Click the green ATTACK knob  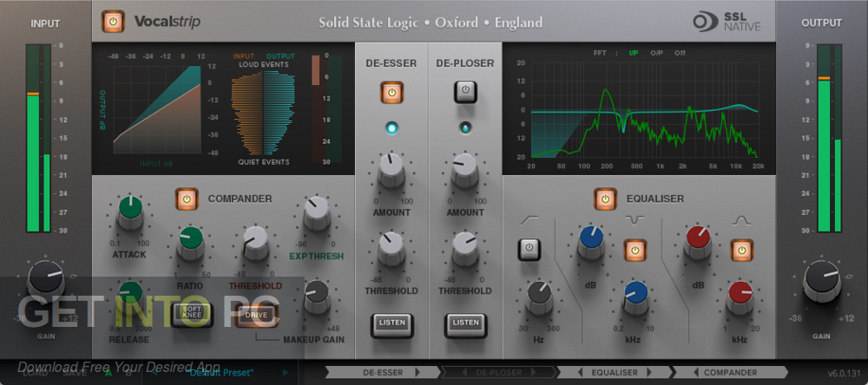pos(130,210)
